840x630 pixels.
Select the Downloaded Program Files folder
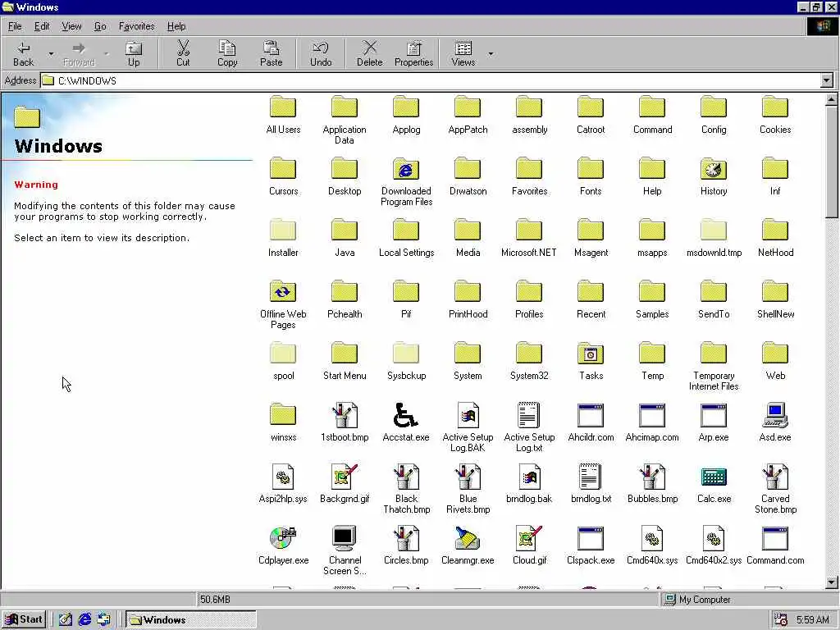pyautogui.click(x=406, y=182)
